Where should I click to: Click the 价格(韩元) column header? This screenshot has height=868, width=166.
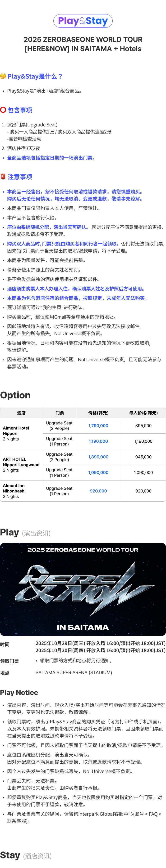(98, 413)
